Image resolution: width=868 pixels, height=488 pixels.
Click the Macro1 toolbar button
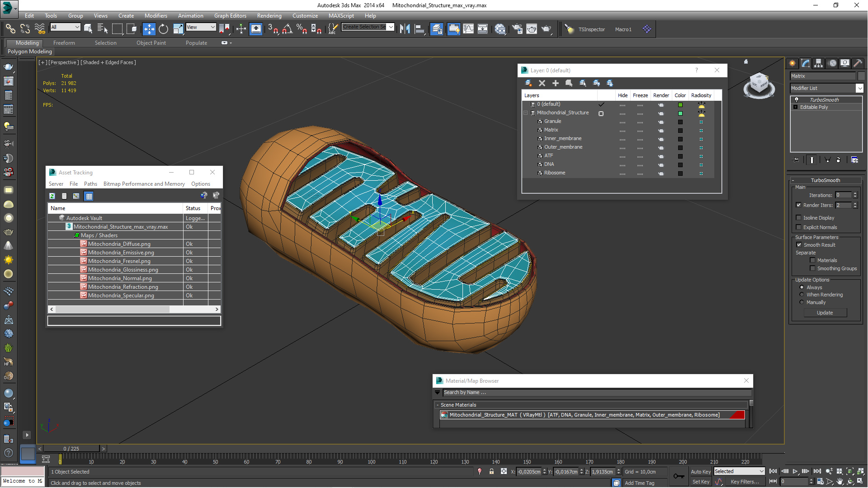(x=623, y=29)
